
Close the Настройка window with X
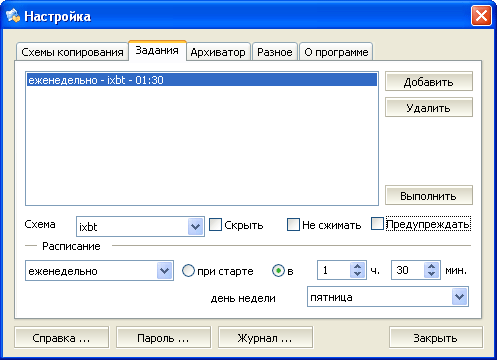coord(481,16)
